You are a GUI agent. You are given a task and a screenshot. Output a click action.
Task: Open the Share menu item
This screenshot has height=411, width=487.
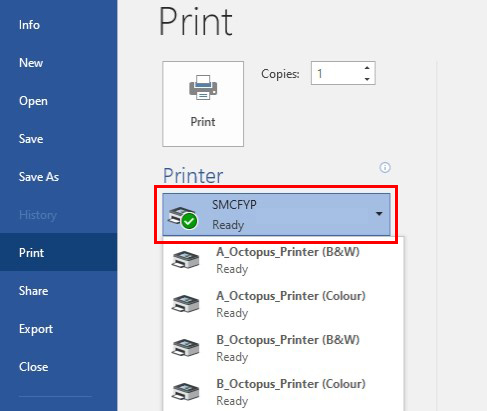point(34,291)
